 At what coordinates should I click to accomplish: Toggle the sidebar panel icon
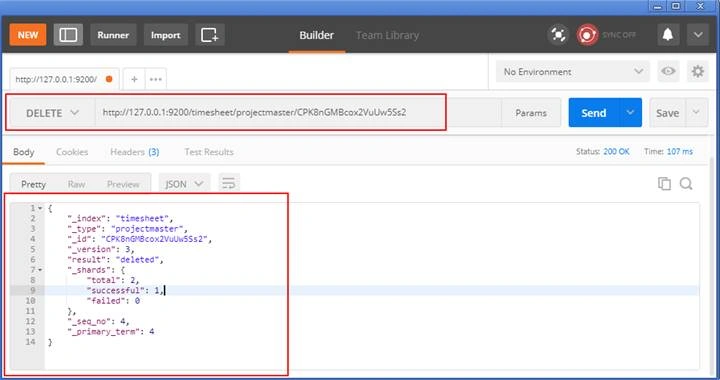point(68,35)
